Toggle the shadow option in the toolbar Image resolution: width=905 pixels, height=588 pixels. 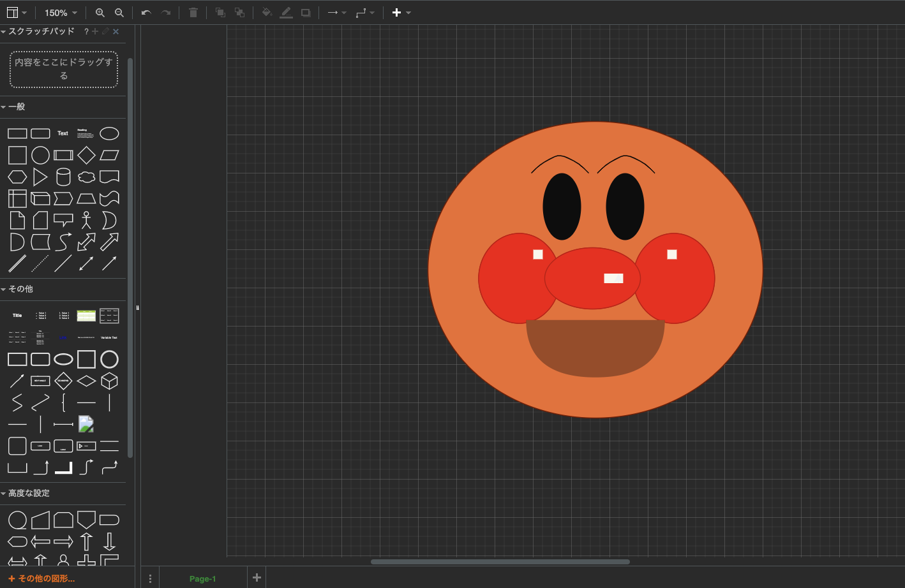[306, 13]
